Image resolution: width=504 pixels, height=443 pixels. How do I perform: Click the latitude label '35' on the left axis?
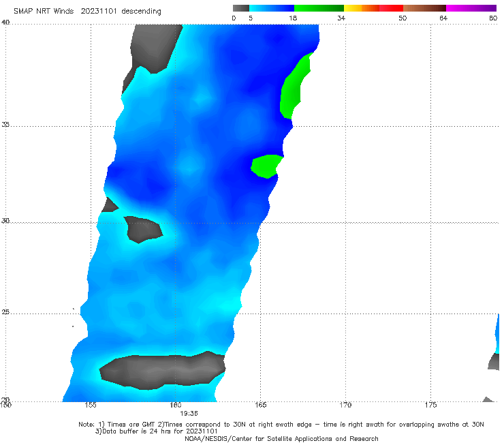[x=5, y=124]
